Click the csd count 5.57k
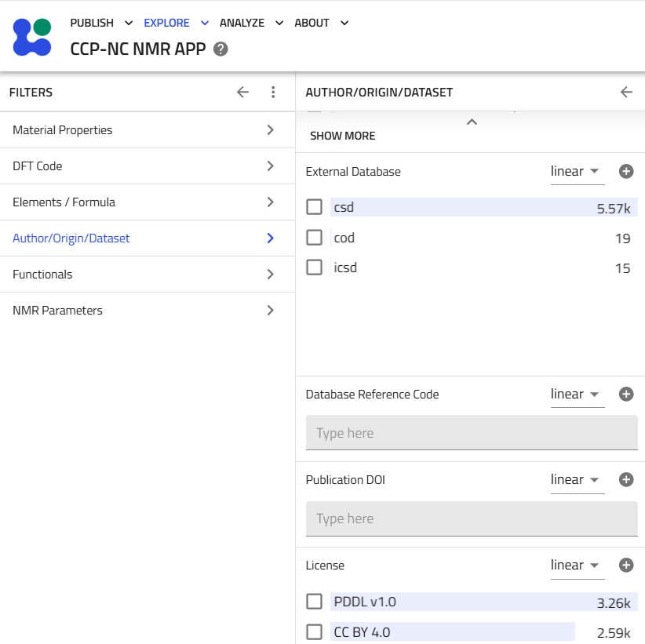The image size is (645, 644). [x=614, y=209]
